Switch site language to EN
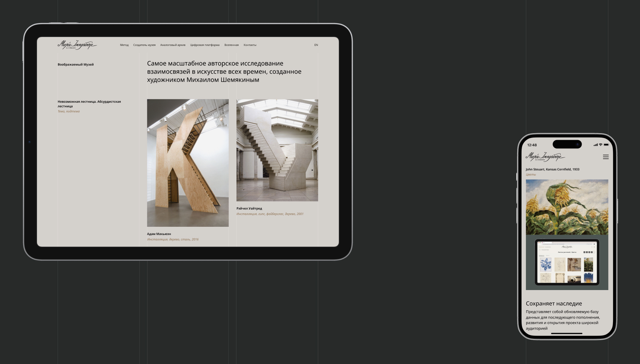The height and width of the screenshot is (364, 640). click(x=316, y=45)
